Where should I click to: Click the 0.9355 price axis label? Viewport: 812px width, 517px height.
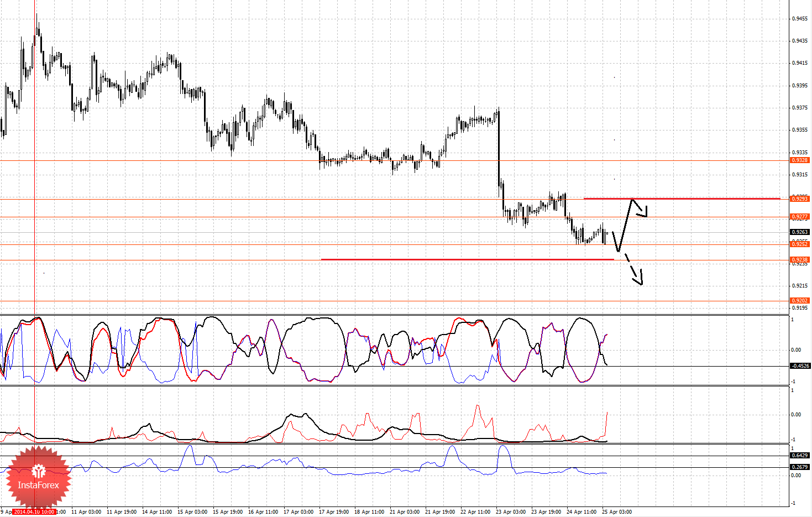coord(800,130)
